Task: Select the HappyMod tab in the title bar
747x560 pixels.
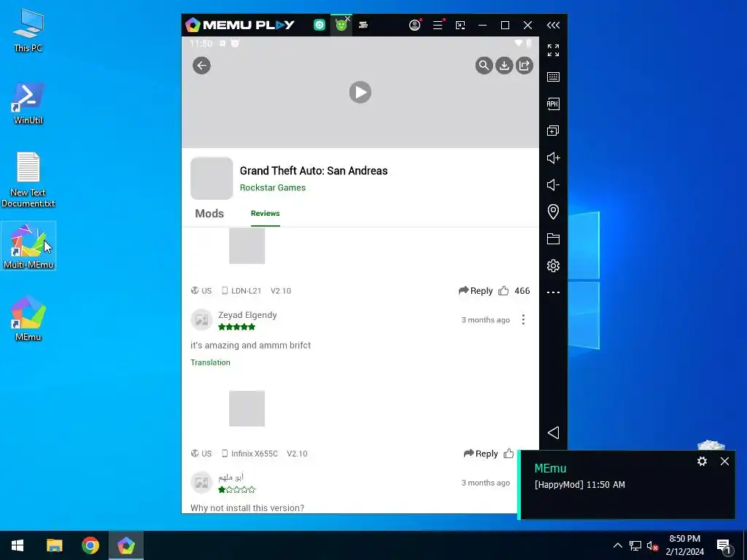Action: coord(341,26)
